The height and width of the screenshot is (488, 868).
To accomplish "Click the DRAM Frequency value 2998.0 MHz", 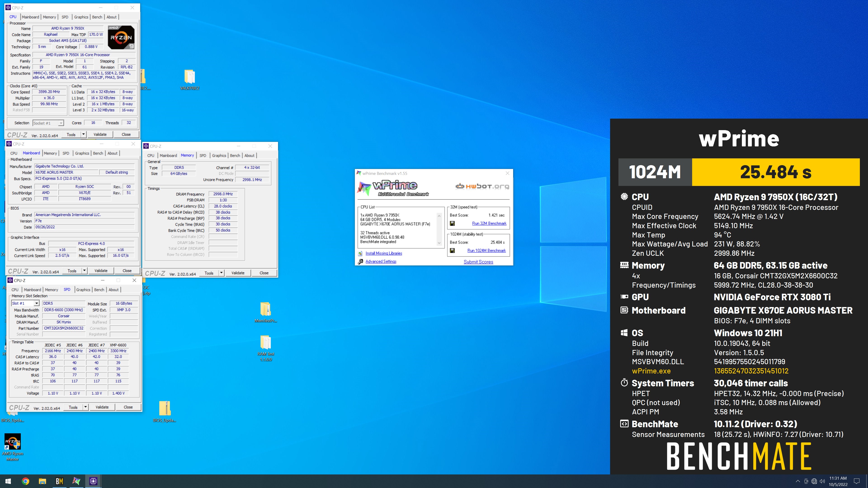I will point(223,194).
